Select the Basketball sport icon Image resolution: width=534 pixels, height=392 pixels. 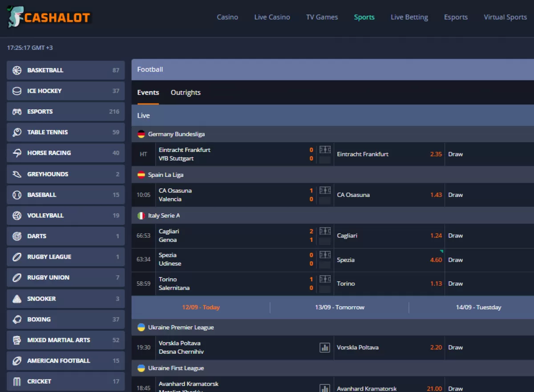pos(17,70)
